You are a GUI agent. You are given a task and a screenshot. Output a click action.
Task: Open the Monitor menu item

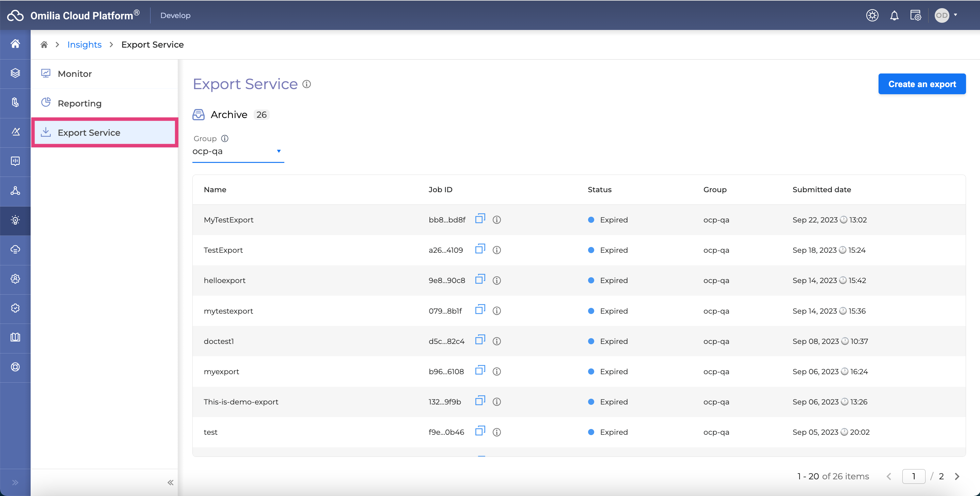click(x=75, y=74)
